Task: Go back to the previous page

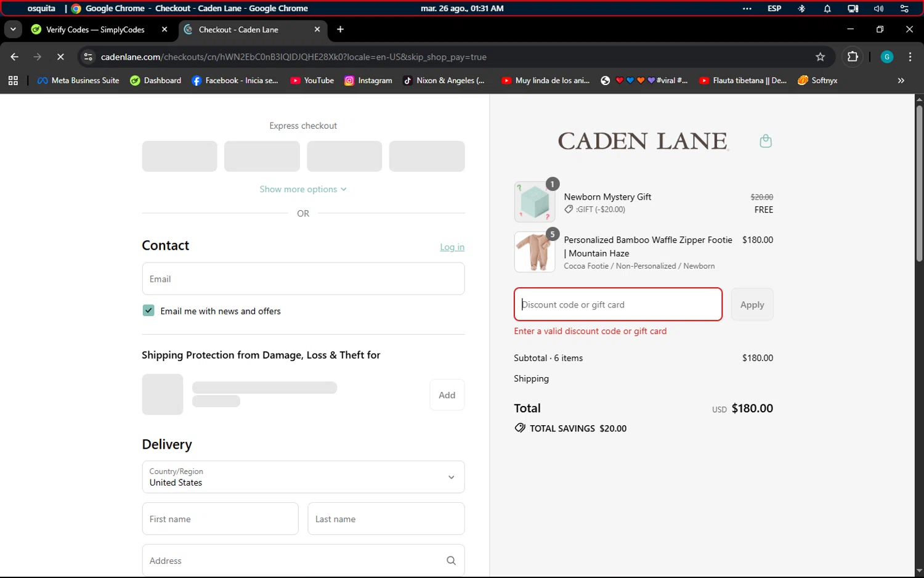Action: pyautogui.click(x=15, y=57)
